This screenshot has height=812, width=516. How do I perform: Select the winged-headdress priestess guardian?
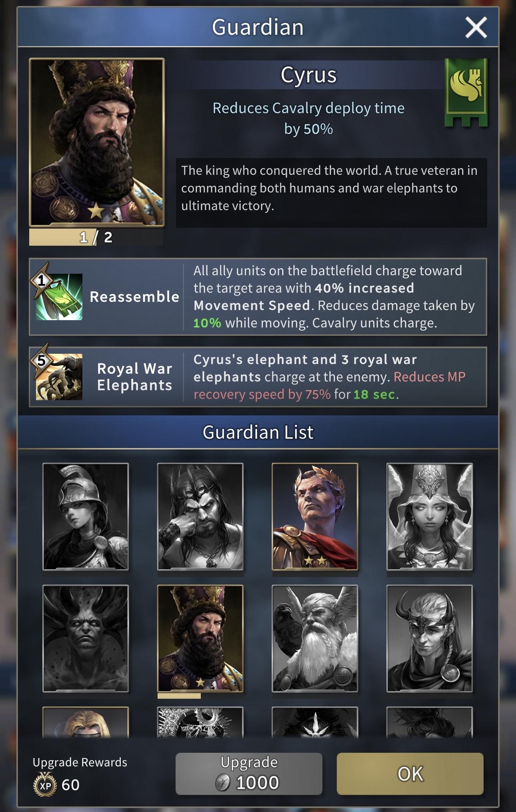pos(430,517)
